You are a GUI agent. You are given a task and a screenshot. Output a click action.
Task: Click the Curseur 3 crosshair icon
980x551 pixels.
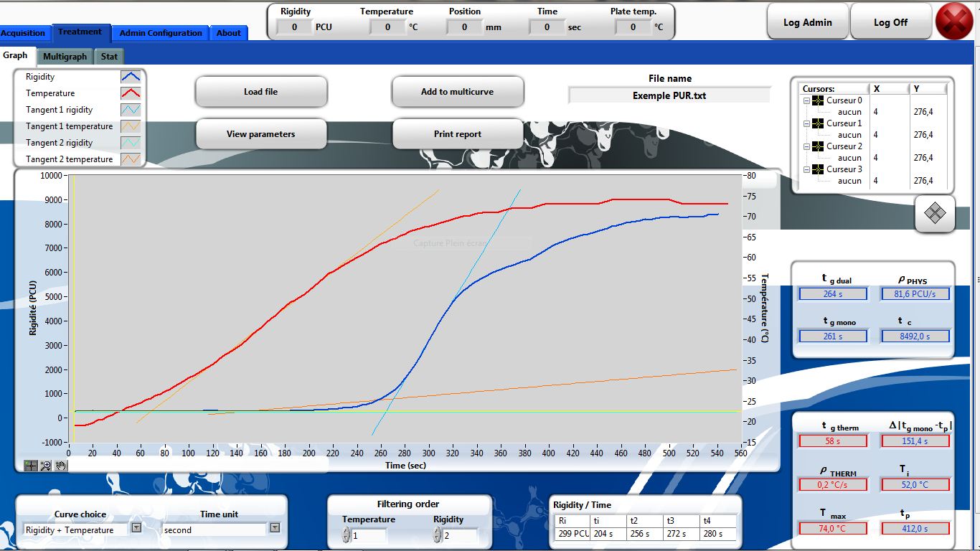point(817,169)
